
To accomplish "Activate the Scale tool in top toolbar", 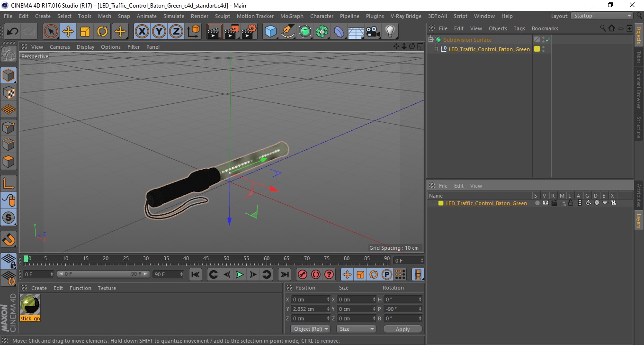I will click(85, 32).
